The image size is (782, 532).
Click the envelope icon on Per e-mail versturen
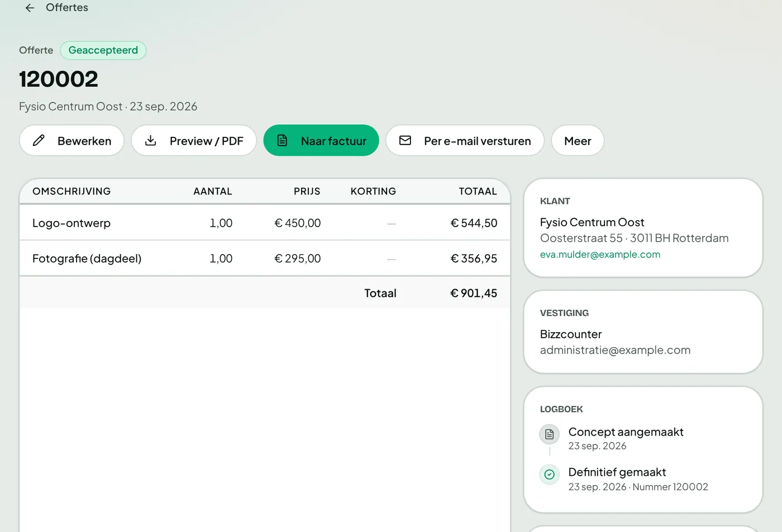click(x=406, y=141)
